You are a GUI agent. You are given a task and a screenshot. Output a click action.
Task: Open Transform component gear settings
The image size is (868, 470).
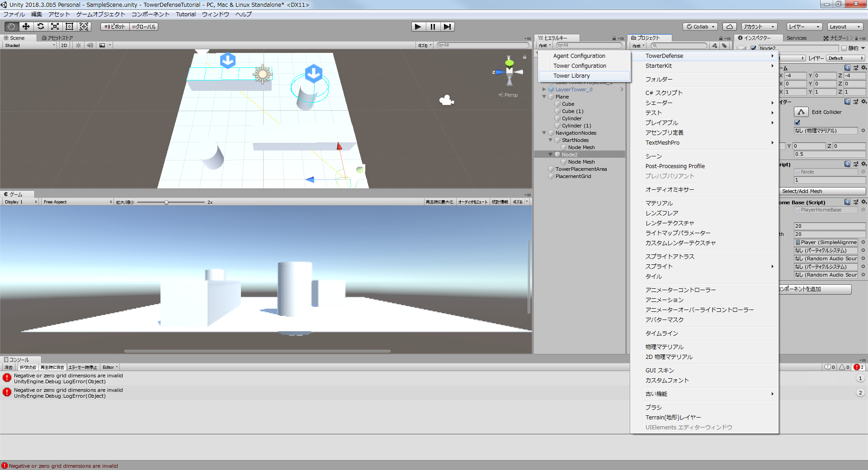point(864,68)
